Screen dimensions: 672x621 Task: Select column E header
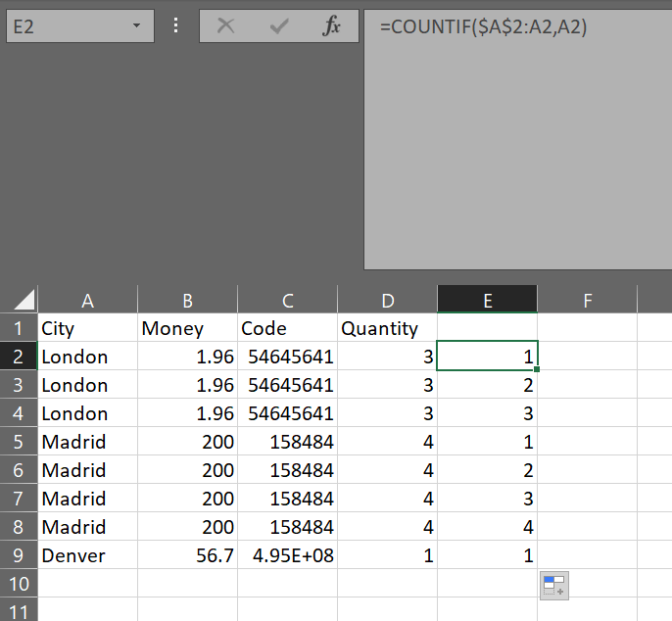[487, 300]
